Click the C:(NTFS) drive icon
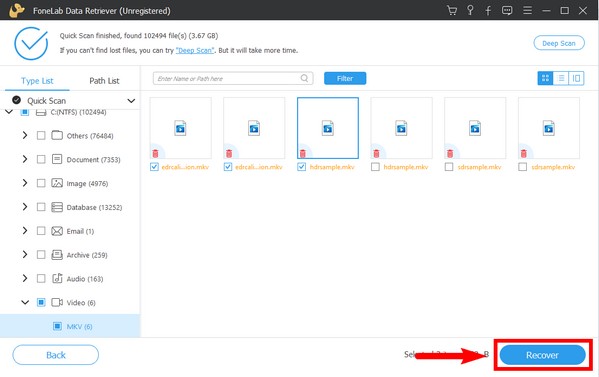599x377 pixels. tap(41, 112)
